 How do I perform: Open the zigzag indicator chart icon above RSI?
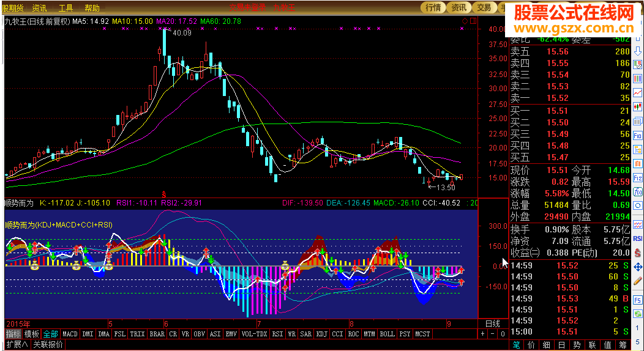(x=638, y=224)
